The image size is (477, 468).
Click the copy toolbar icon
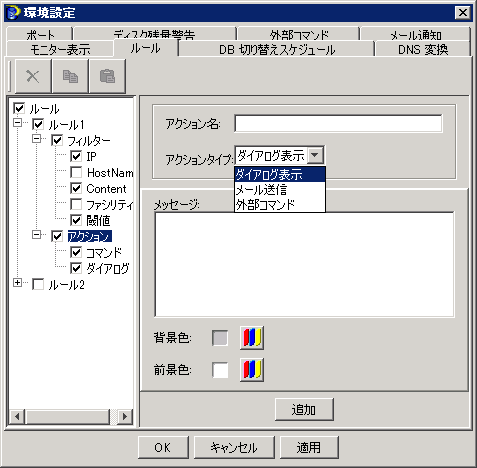(x=70, y=76)
